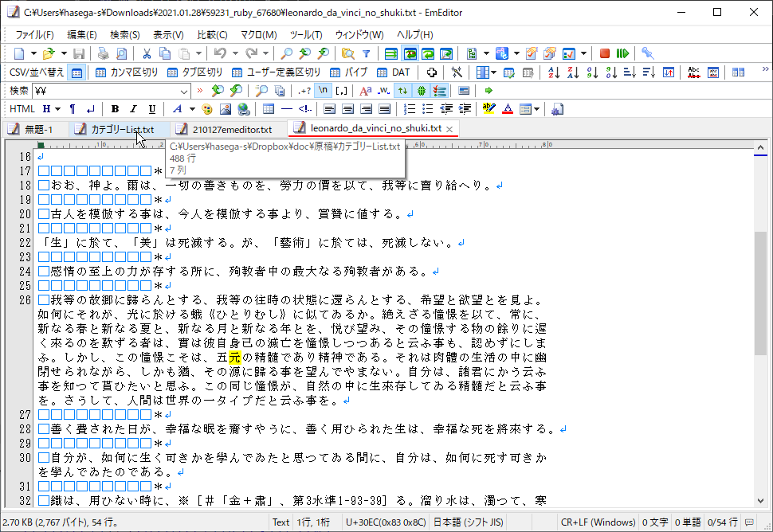
Task: Insert hyperlink with globe chain icon
Action: click(244, 109)
